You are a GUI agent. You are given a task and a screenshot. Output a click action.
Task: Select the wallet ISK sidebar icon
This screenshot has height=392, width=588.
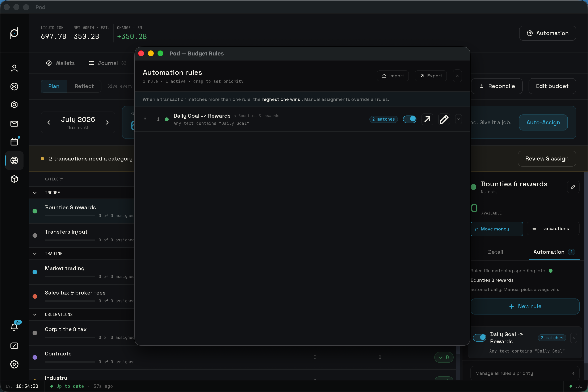[14, 160]
